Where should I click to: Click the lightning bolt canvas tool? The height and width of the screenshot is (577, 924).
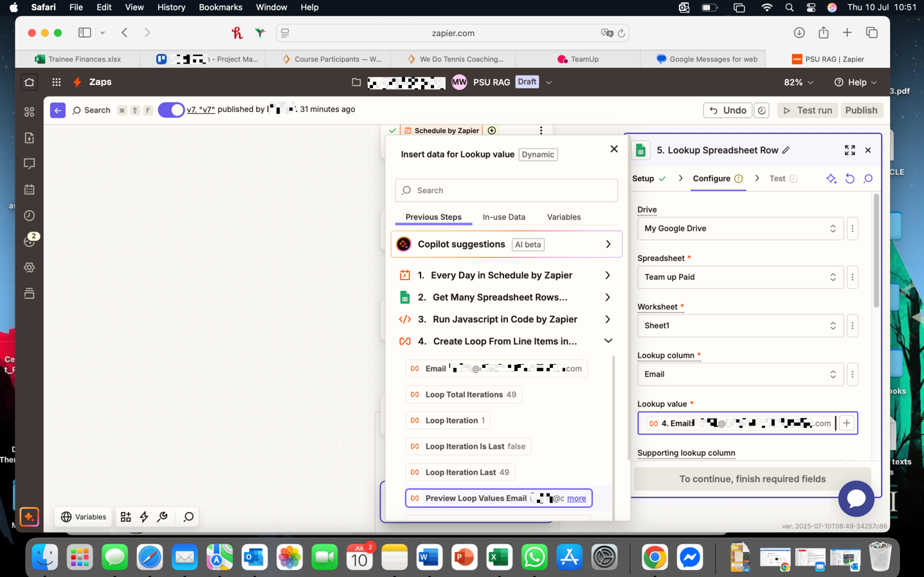[144, 517]
